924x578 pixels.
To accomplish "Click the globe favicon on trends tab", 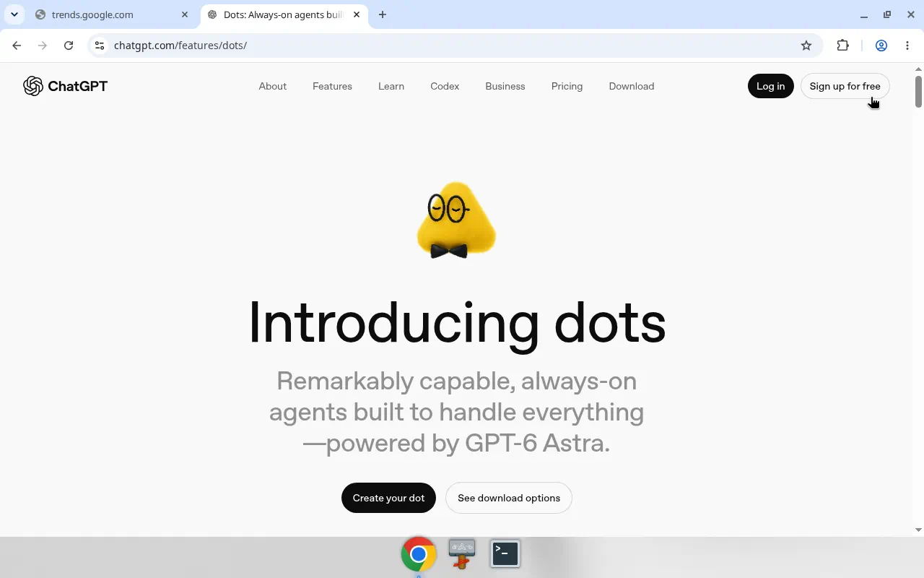I will coord(40,14).
